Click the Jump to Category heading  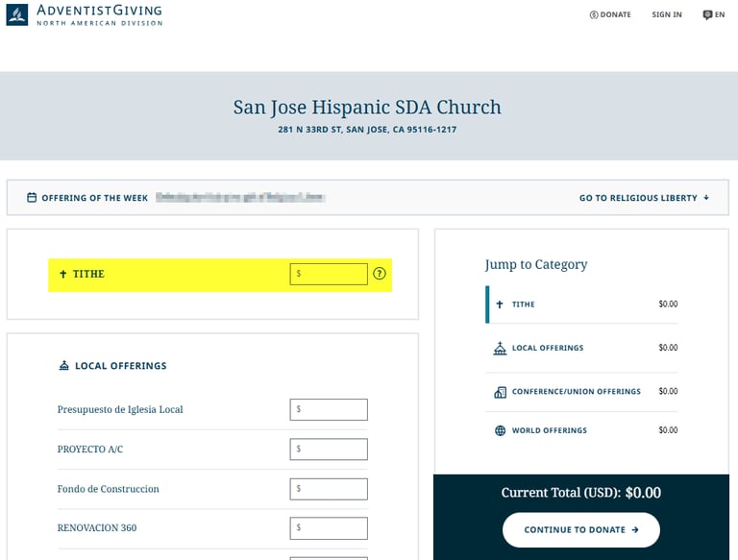pyautogui.click(x=536, y=264)
